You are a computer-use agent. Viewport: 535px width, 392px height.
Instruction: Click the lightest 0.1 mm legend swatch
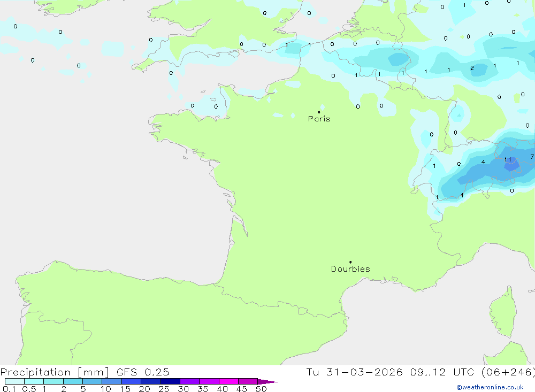point(14,381)
